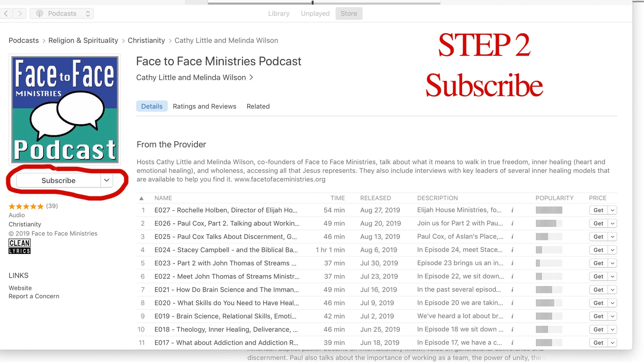
Task: Click the Podcasts breadcrumb link
Action: coord(24,40)
